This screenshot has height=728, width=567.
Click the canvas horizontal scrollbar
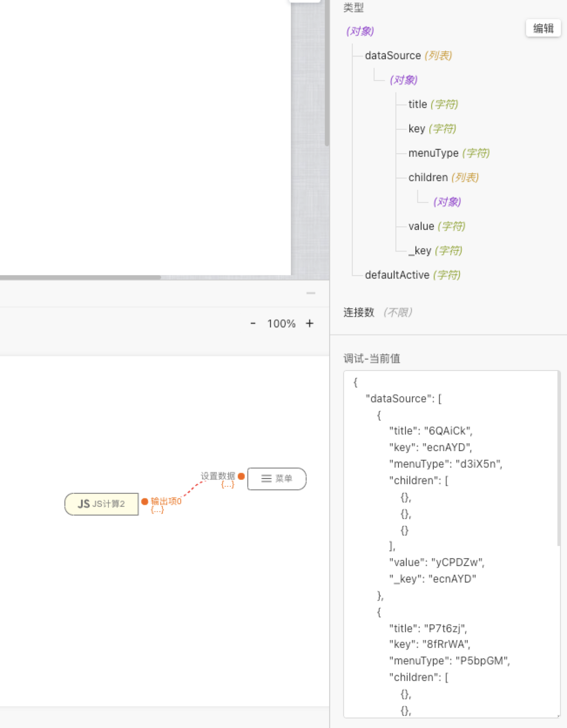[x=81, y=277]
